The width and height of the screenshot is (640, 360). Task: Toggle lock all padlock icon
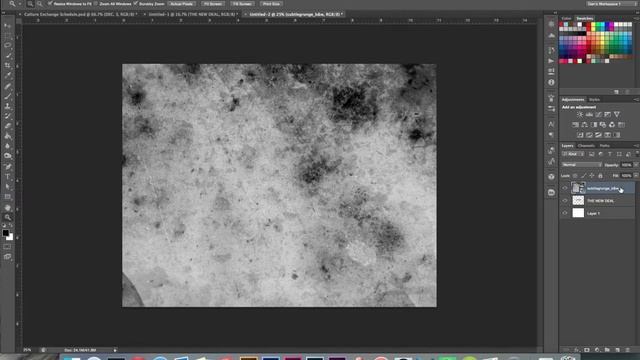click(x=600, y=176)
